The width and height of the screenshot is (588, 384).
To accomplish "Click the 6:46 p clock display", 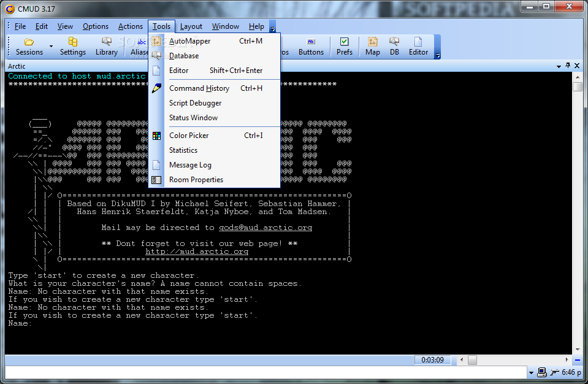I will click(x=571, y=372).
